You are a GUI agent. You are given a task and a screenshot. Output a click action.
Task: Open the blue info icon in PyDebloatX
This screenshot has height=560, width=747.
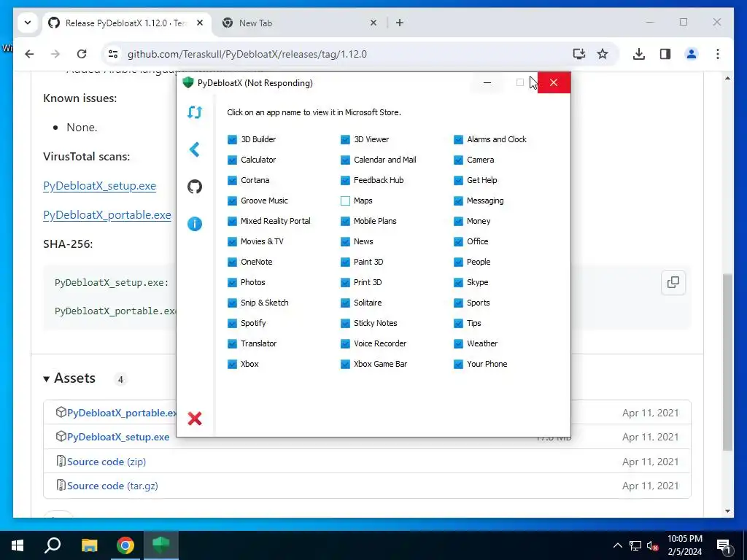(x=194, y=224)
